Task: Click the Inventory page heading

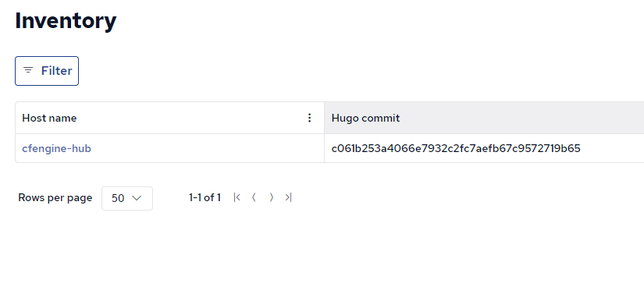Action: (66, 20)
